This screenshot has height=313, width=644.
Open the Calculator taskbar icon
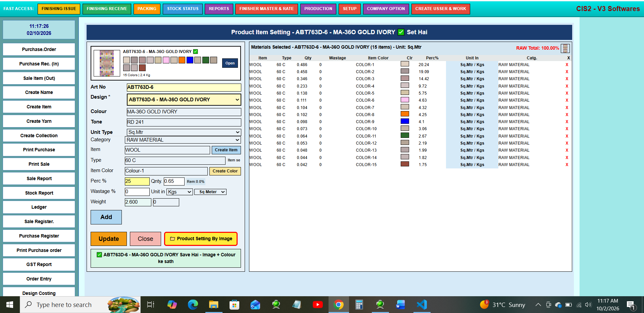pos(359,305)
